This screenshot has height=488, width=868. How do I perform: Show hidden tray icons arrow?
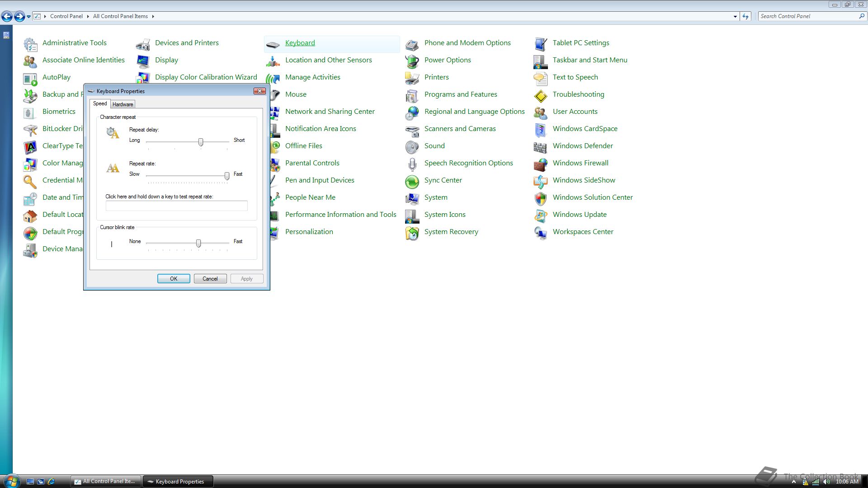coord(793,482)
